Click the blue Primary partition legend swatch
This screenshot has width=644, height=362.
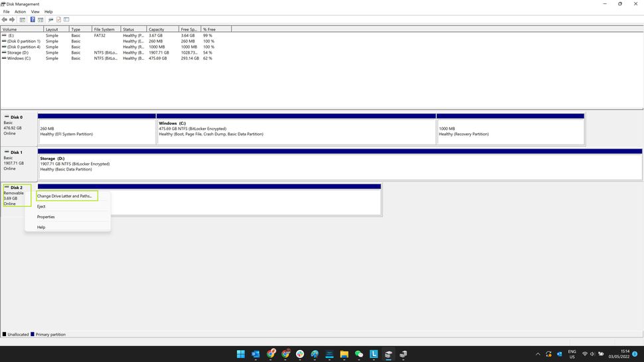[33, 334]
